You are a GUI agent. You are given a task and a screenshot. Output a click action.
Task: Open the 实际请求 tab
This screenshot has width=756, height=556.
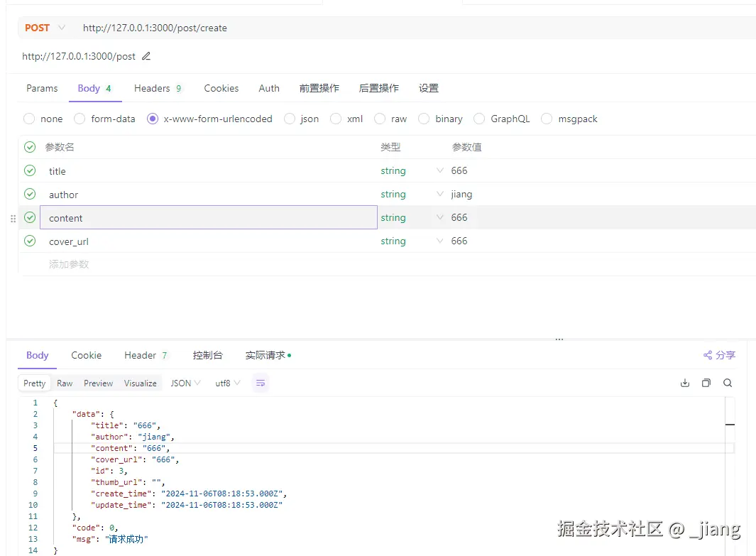[x=268, y=355]
